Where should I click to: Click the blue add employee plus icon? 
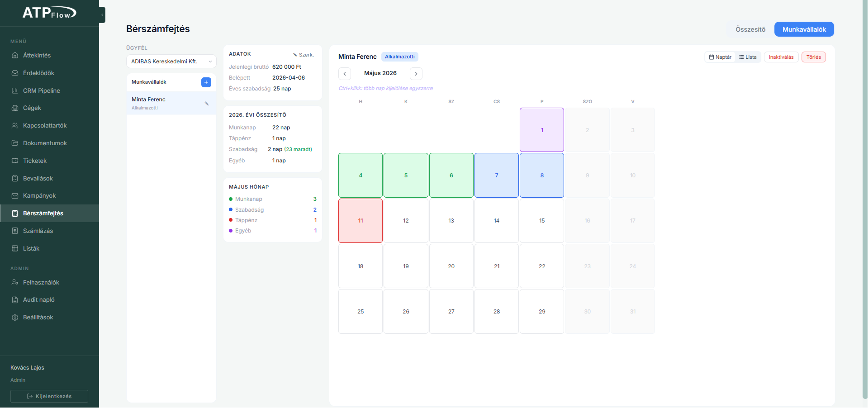click(206, 82)
